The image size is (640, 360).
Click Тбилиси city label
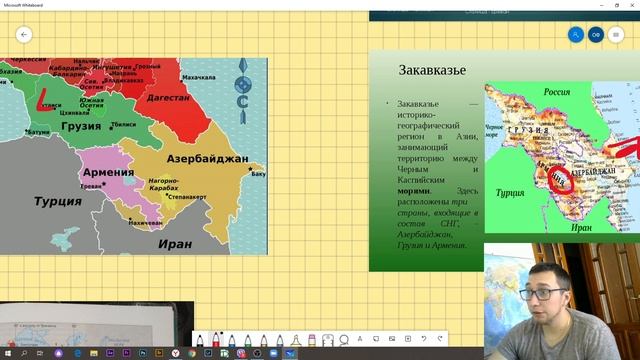pyautogui.click(x=124, y=124)
